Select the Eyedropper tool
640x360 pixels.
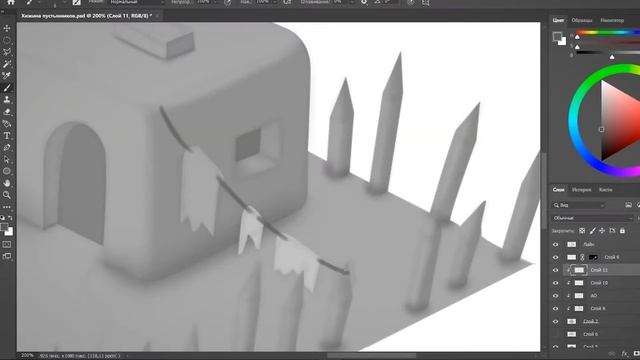click(x=7, y=76)
